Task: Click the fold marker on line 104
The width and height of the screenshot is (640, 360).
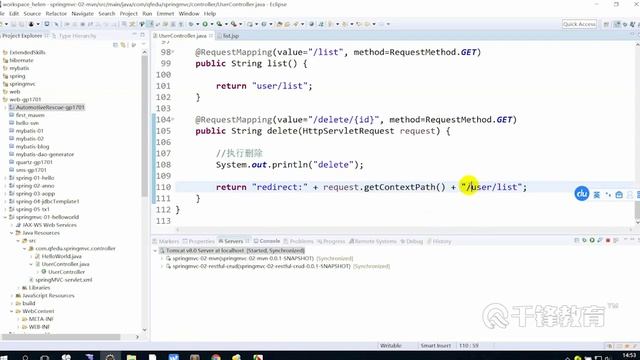Action: (x=173, y=120)
